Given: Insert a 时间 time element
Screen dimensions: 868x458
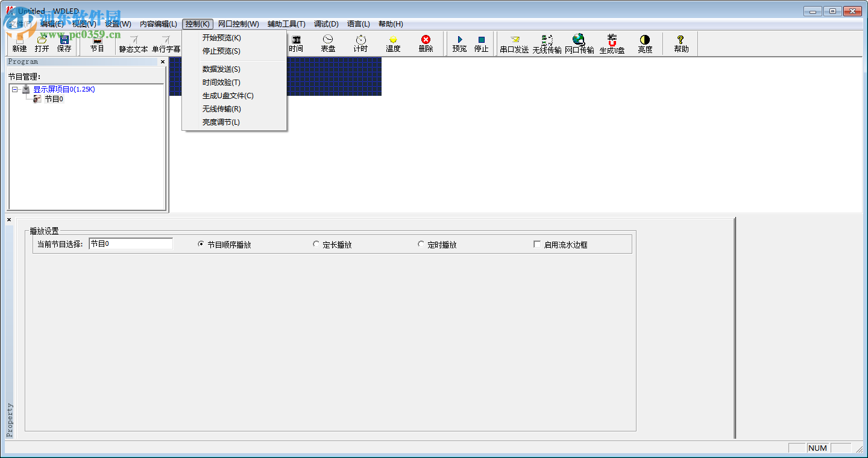Looking at the screenshot, I should [x=296, y=44].
